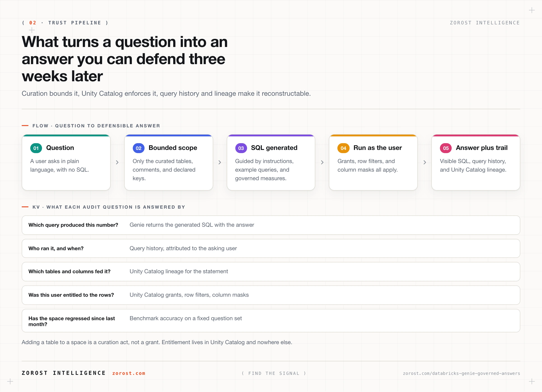Click 'Unity Catalog lineage for the statement'
The width and height of the screenshot is (542, 392).
(179, 271)
